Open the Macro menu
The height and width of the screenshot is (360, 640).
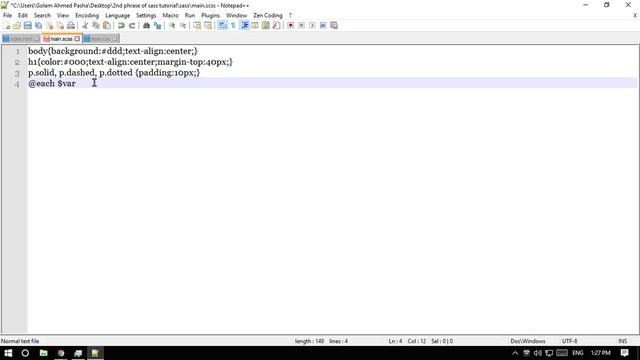[x=170, y=15]
